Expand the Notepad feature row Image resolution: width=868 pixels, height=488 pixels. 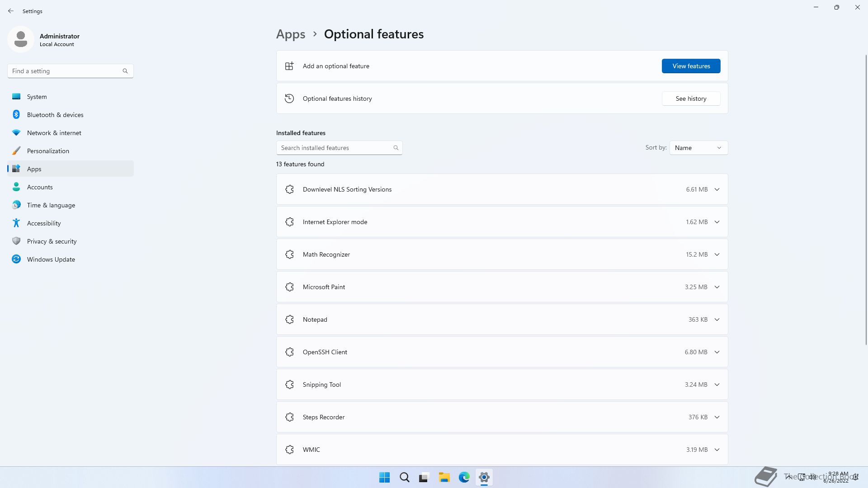click(x=717, y=319)
